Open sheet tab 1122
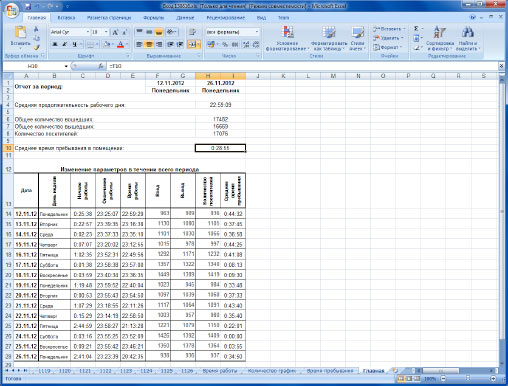The image size is (508, 386). (105, 371)
